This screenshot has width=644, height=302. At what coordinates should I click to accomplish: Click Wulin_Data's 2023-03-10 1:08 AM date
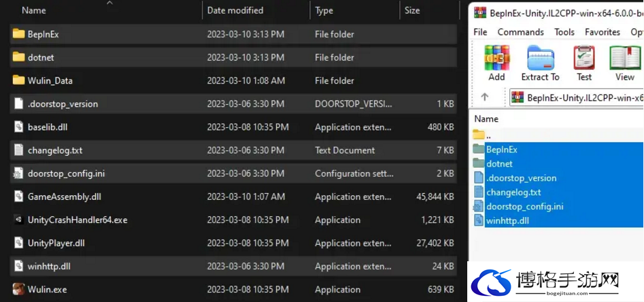tap(245, 80)
